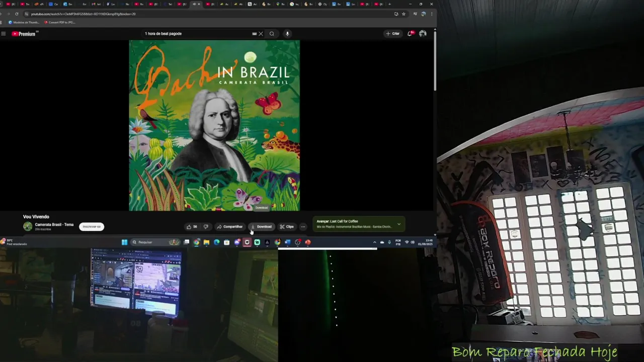Show hidden system tray icons chevron

tap(374, 242)
